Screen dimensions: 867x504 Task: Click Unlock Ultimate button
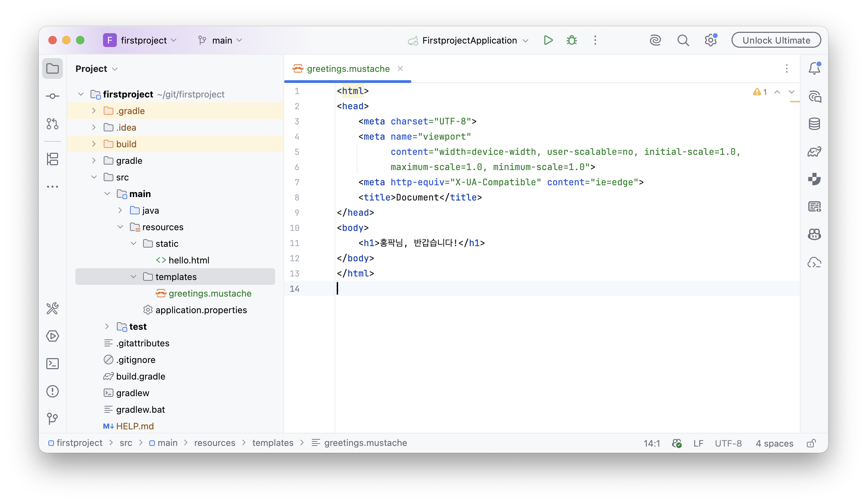click(x=776, y=40)
